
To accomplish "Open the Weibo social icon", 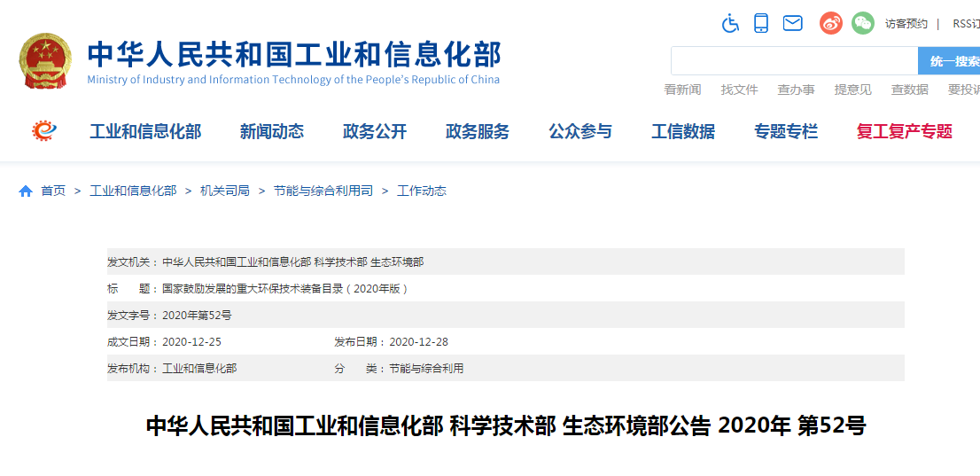I will pyautogui.click(x=830, y=24).
